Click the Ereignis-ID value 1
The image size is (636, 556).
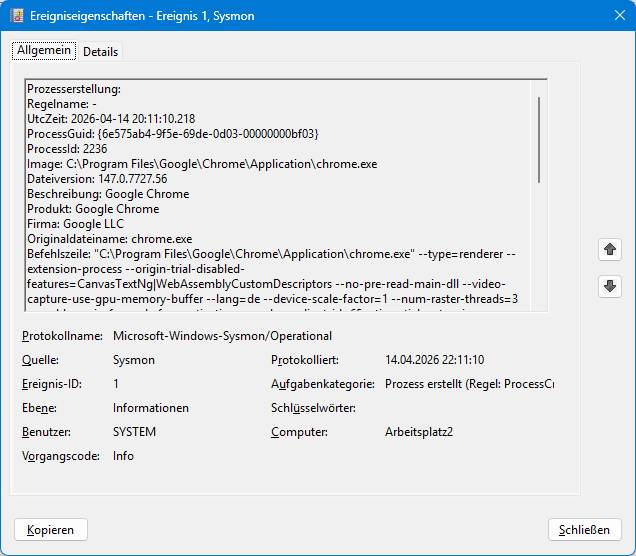pyautogui.click(x=116, y=384)
